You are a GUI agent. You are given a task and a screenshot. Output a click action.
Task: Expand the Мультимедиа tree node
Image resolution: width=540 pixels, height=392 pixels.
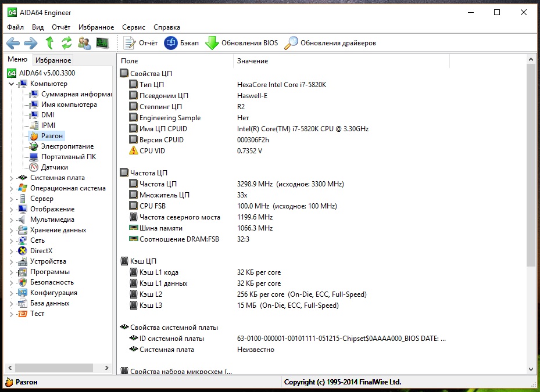click(11, 220)
